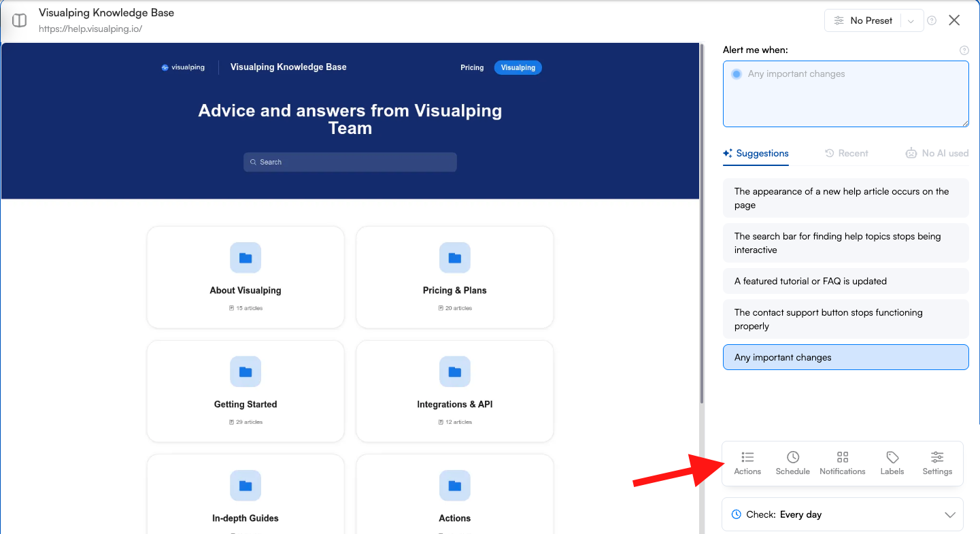Screen dimensions: 980x534
Task: Switch to the No AI used tab
Action: pyautogui.click(x=936, y=154)
